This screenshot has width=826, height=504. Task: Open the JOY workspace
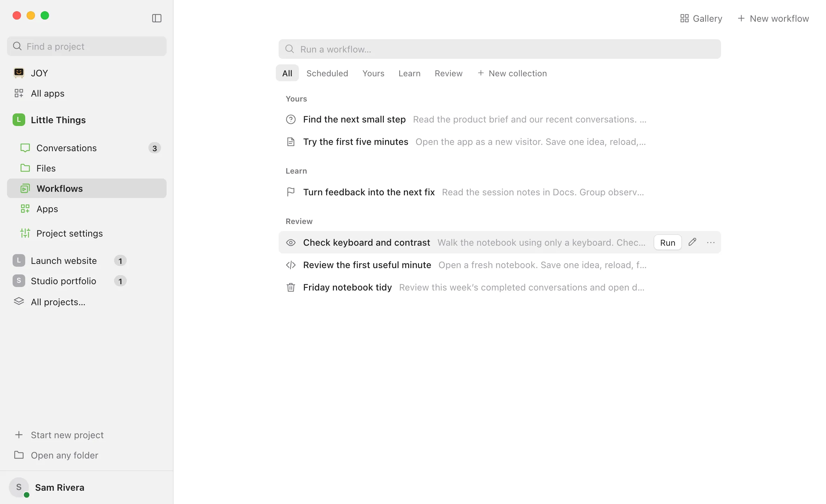[x=86, y=73]
